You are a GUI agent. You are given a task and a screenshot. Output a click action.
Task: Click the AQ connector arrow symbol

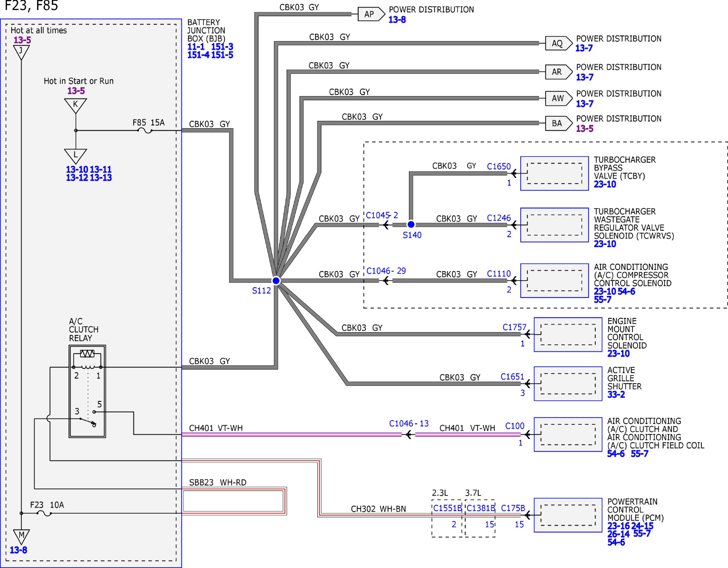[558, 43]
